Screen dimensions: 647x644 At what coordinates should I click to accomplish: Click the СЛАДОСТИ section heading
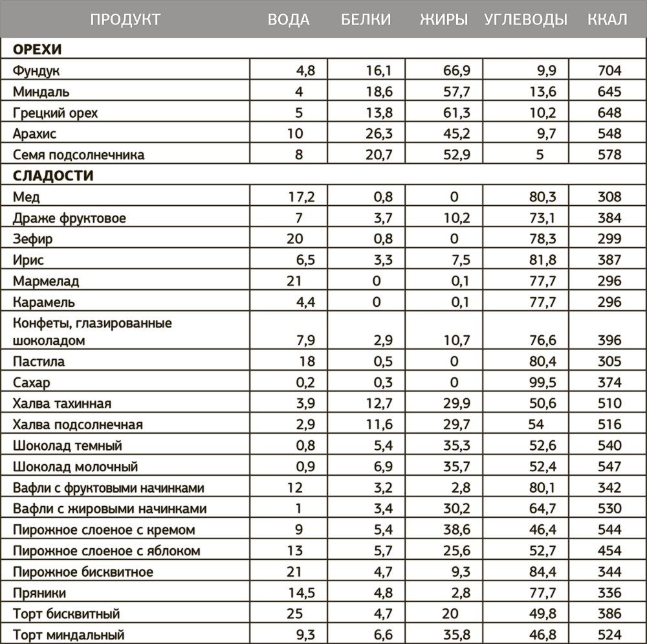(53, 175)
